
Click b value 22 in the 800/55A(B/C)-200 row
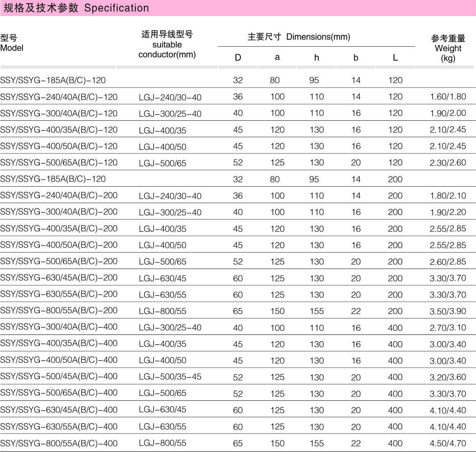pos(356,311)
